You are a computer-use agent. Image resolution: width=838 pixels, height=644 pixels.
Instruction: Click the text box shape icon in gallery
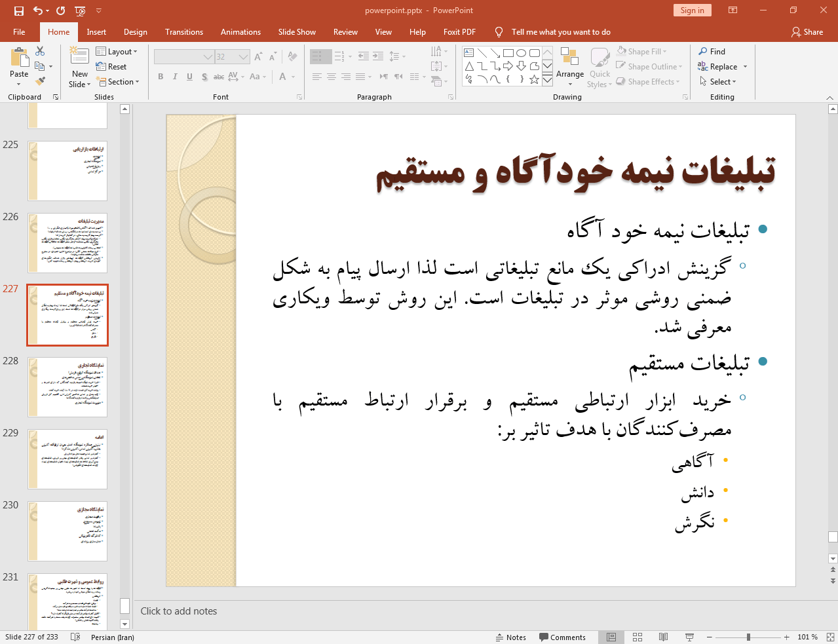coord(469,53)
